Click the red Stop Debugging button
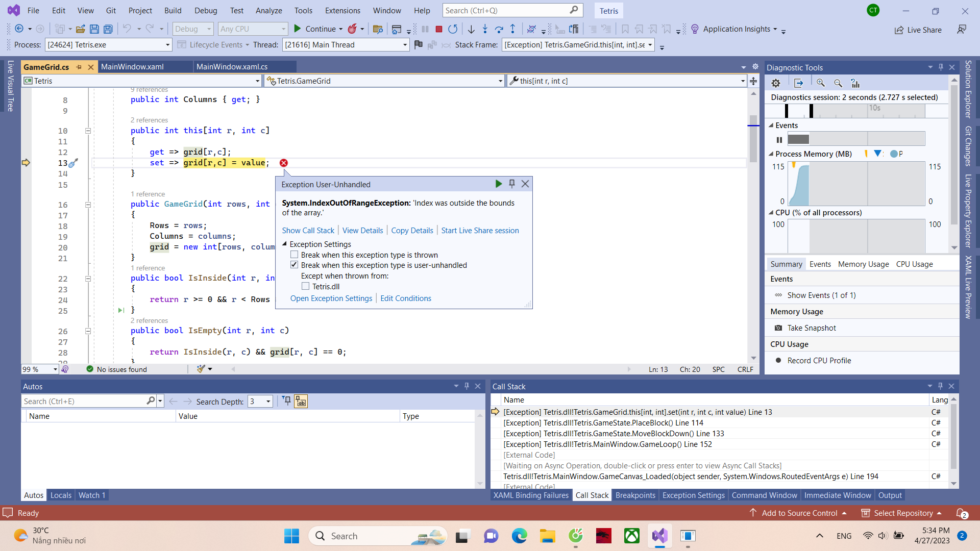 438,29
